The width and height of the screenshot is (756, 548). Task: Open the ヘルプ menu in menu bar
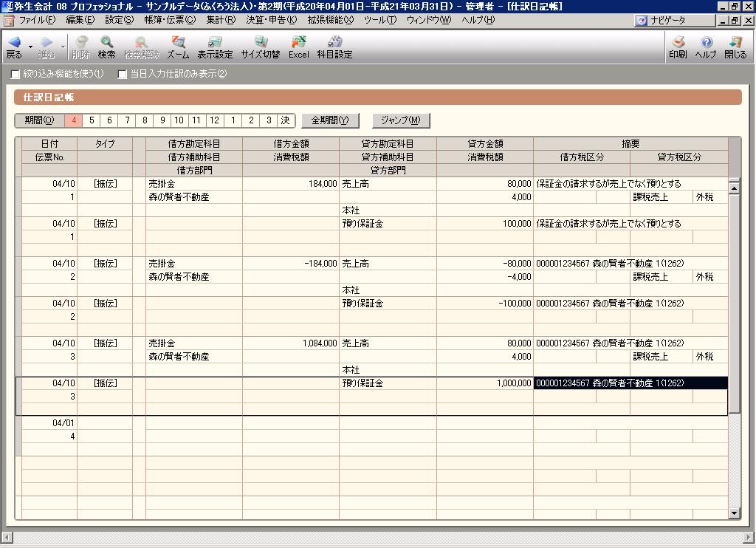point(478,20)
